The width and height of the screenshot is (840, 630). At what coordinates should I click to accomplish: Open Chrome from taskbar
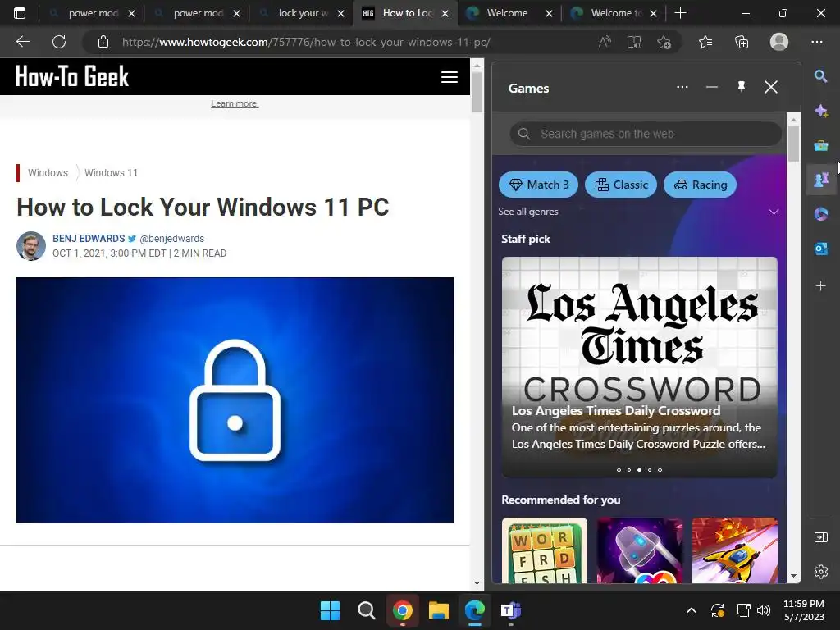tap(402, 610)
